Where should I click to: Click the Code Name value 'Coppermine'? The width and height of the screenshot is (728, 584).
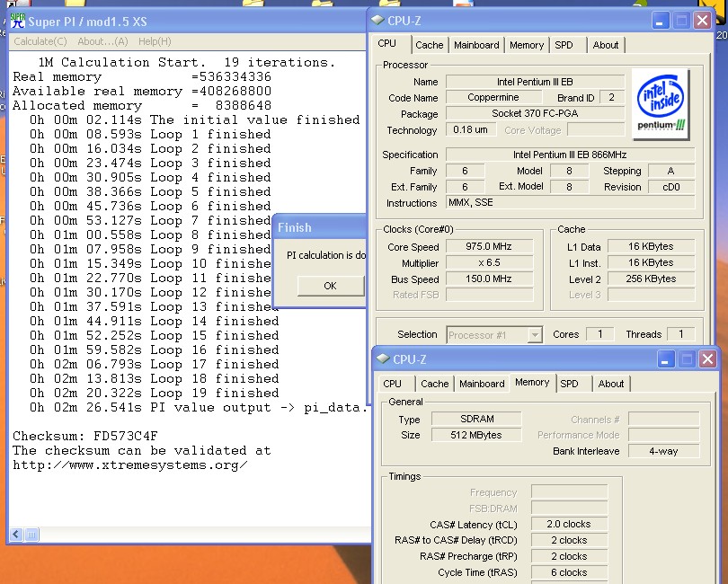[x=493, y=98]
